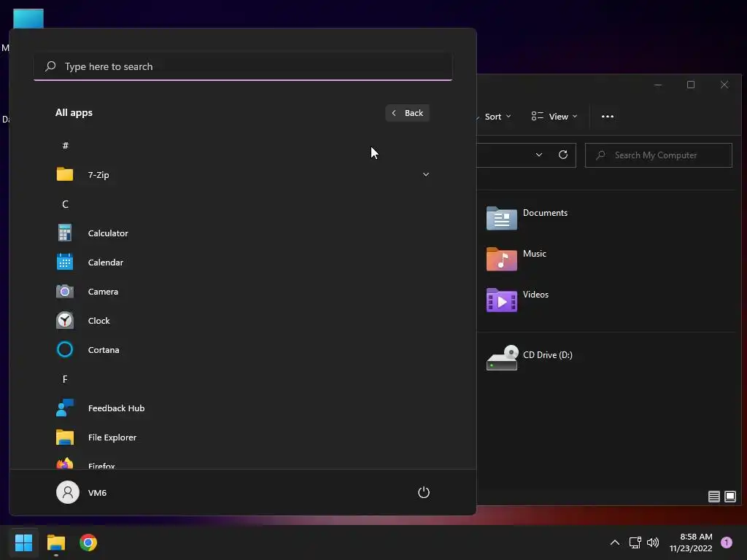Open the View dropdown in File Explorer
This screenshot has height=560, width=747.
pos(554,116)
